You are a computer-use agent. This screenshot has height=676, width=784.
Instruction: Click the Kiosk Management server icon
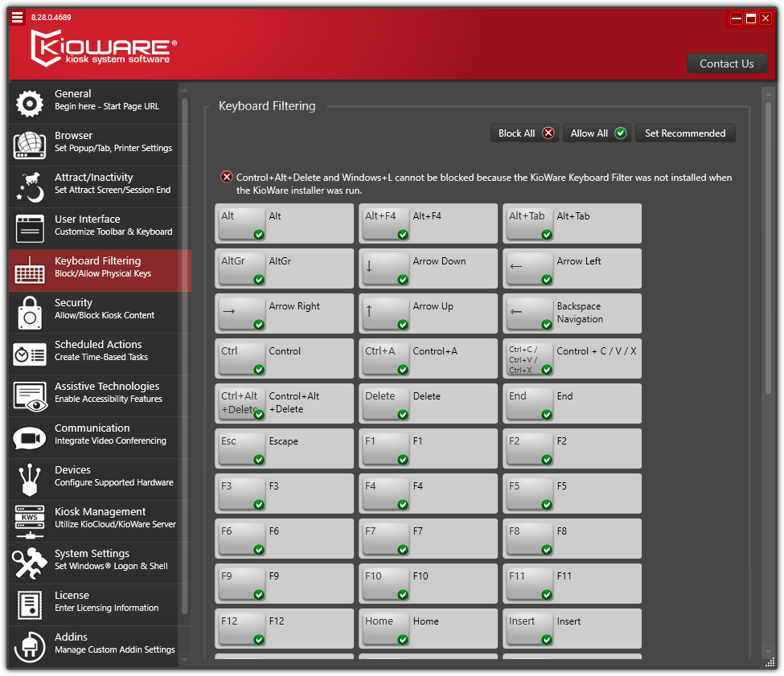coord(30,522)
